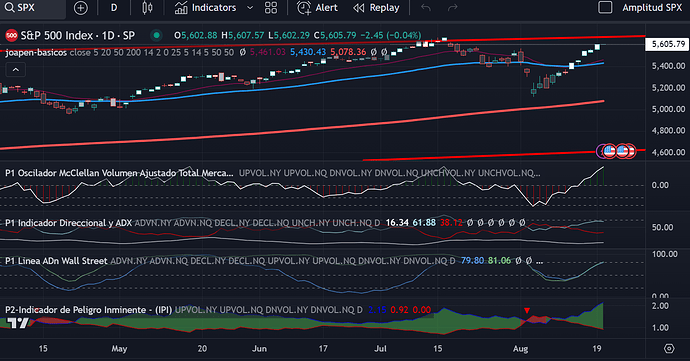Click the Jul label on time axis
Viewport: 690px width, 361px height.
pos(380,349)
